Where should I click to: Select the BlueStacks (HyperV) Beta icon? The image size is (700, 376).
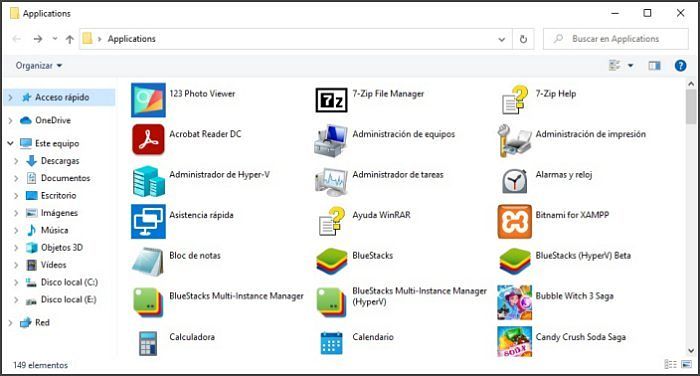coord(515,262)
